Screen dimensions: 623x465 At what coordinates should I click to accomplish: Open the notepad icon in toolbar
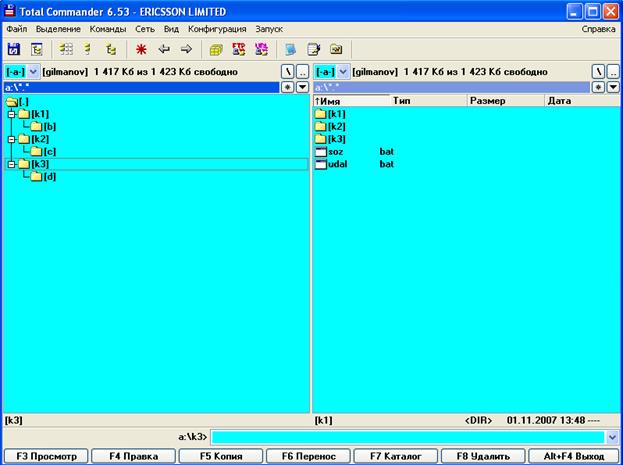314,49
